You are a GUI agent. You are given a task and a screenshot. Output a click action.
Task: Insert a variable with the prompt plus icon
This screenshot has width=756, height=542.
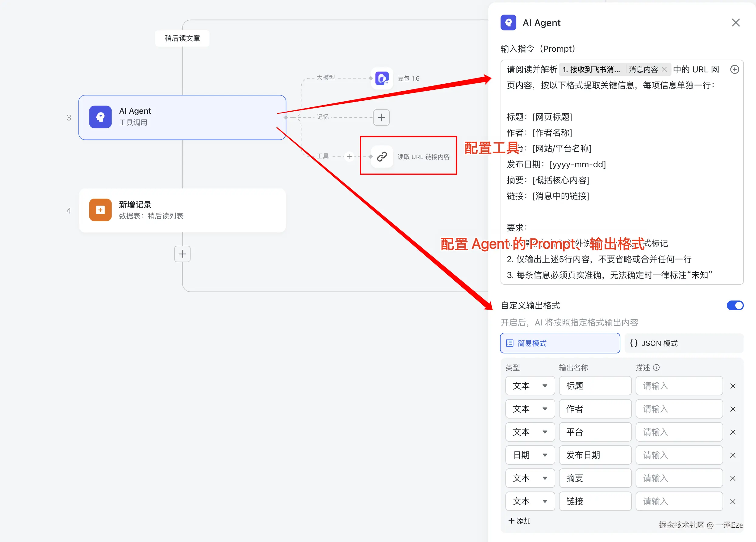click(735, 69)
